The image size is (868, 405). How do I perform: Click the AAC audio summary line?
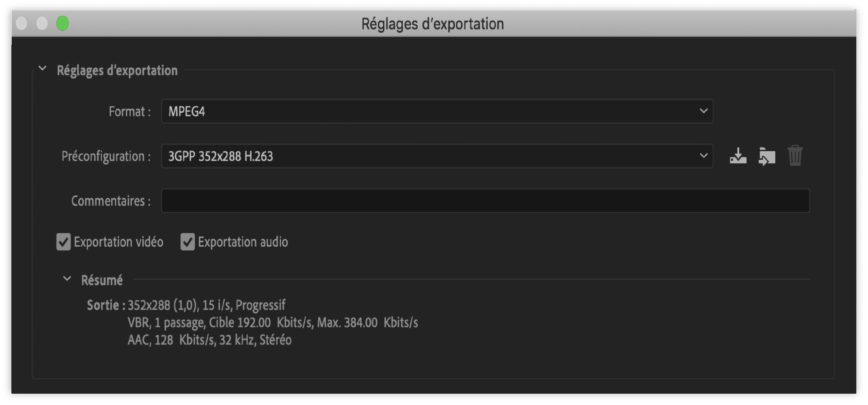[x=209, y=340]
